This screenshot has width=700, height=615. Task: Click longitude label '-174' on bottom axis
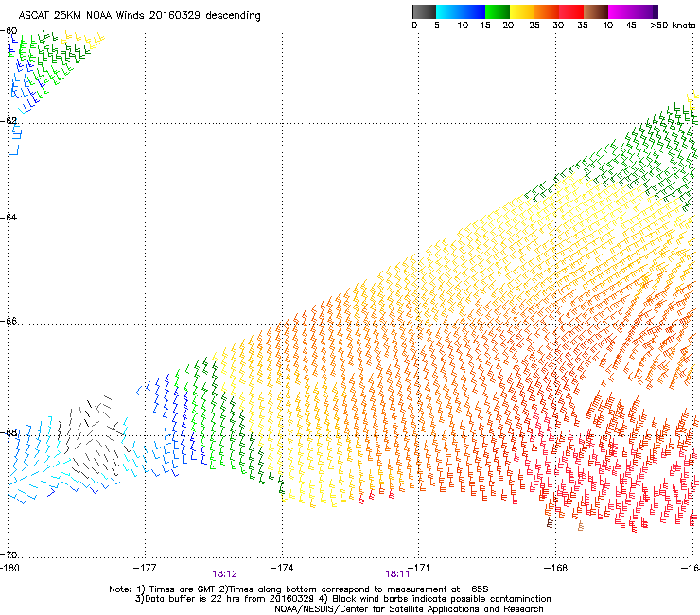tap(282, 568)
